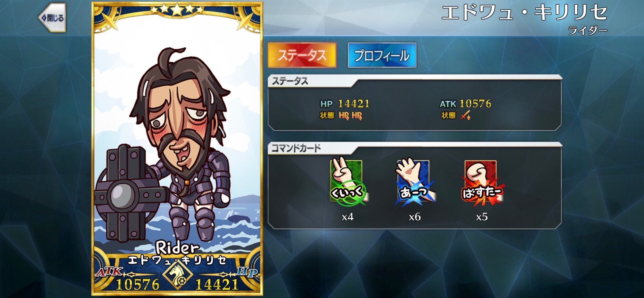
Task: Tap the first HP up status icon
Action: [x=344, y=115]
